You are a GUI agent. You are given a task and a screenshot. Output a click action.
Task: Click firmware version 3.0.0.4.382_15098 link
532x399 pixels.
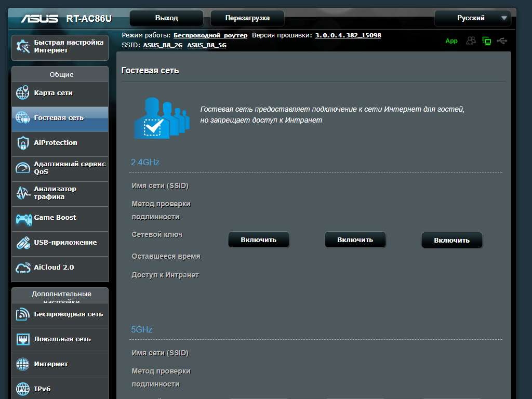coord(348,35)
